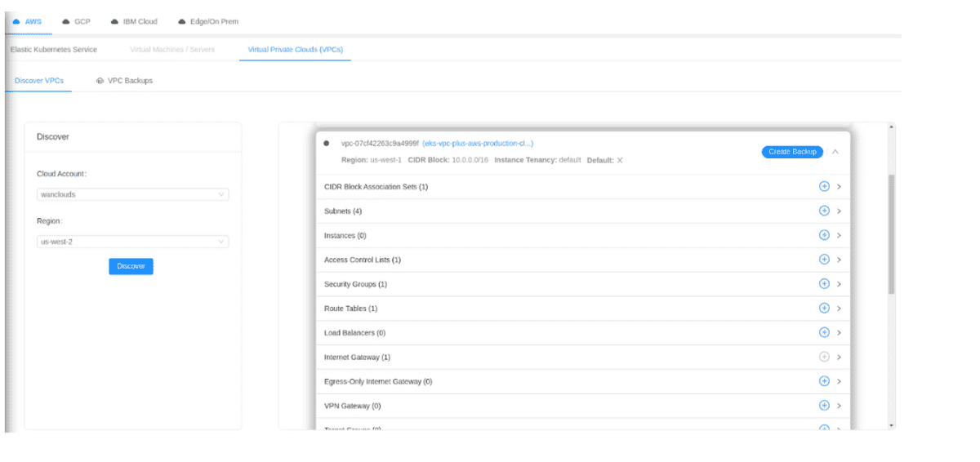Select the Discover VPCs sub-tab

39,81
